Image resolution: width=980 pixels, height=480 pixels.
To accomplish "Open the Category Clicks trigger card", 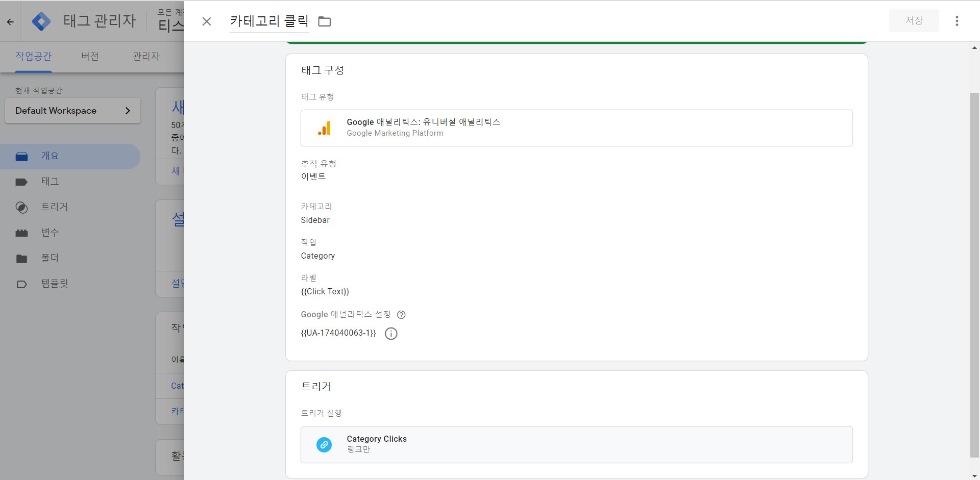I will click(x=577, y=445).
